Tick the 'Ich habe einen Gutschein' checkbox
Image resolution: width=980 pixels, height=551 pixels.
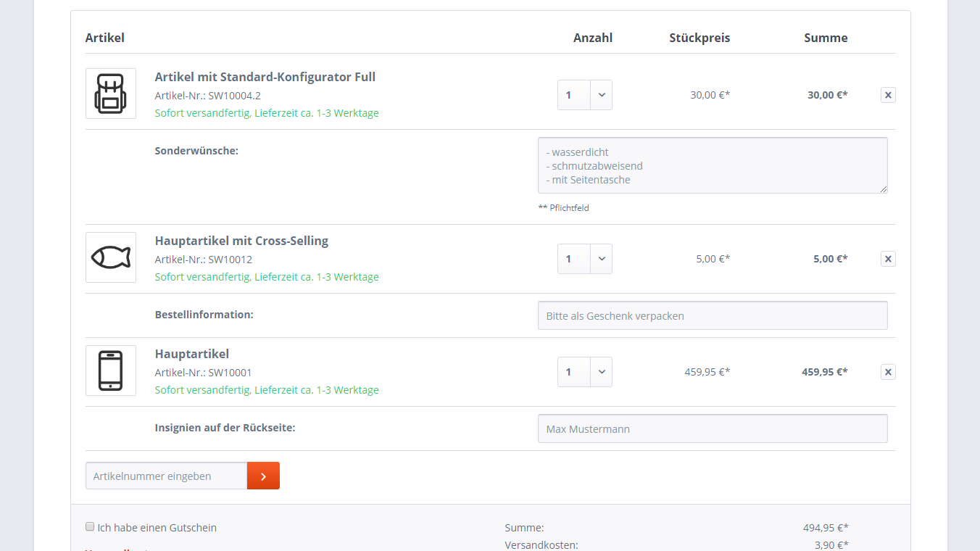tap(90, 527)
